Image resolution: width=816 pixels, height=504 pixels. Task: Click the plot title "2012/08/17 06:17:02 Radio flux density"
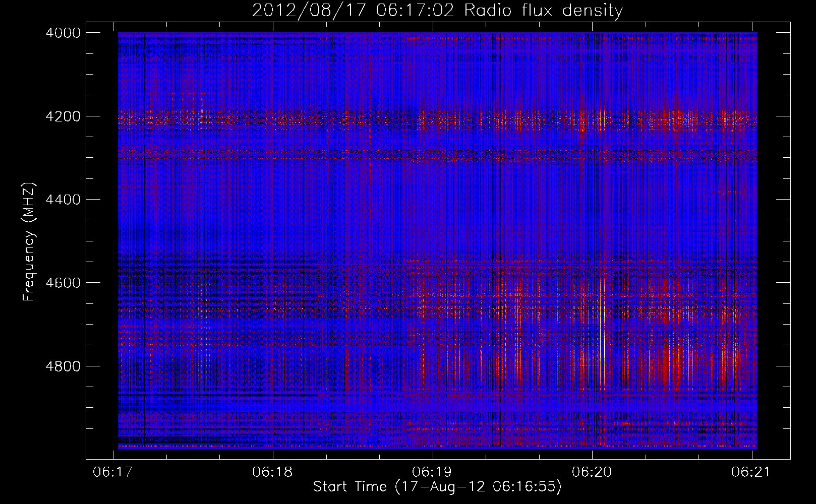pyautogui.click(x=437, y=10)
